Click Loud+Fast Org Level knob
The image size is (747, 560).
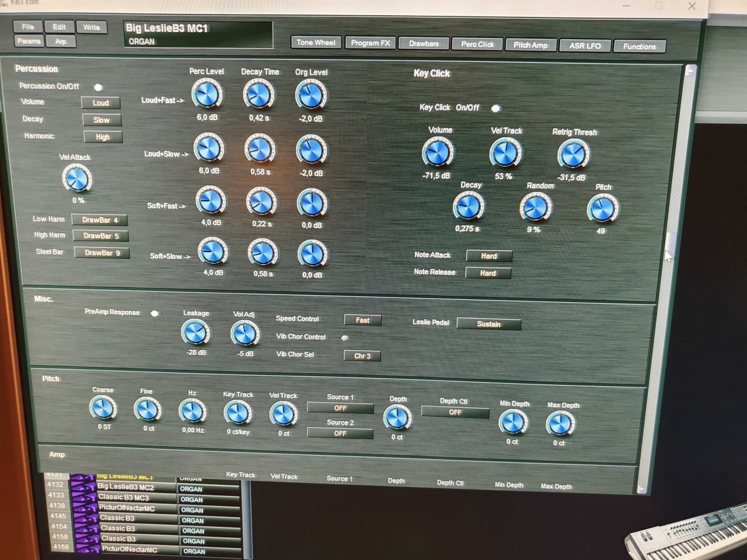[310, 95]
